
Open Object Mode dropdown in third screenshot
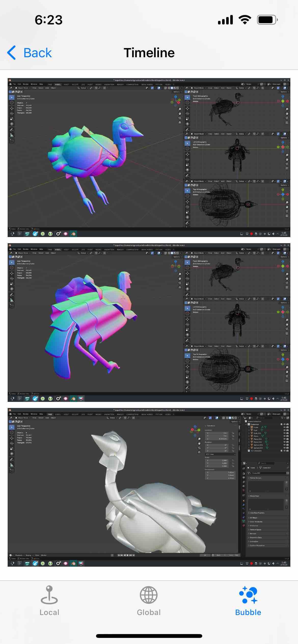click(23, 418)
